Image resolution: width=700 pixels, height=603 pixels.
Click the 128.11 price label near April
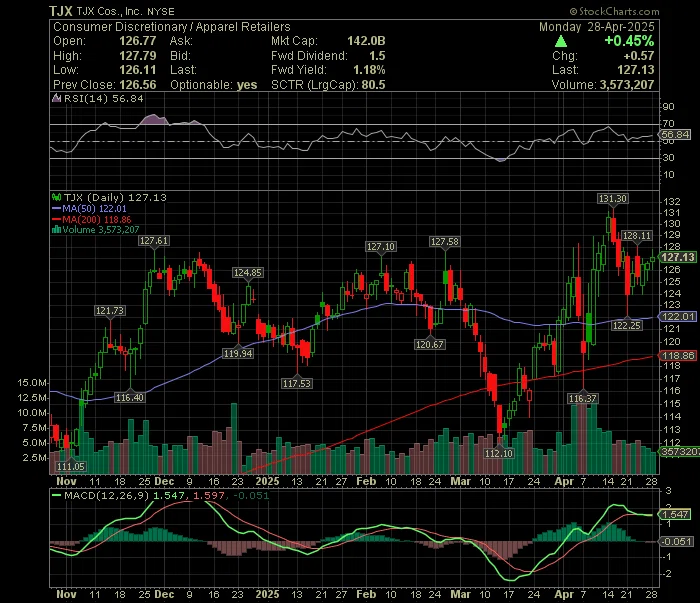click(x=637, y=236)
